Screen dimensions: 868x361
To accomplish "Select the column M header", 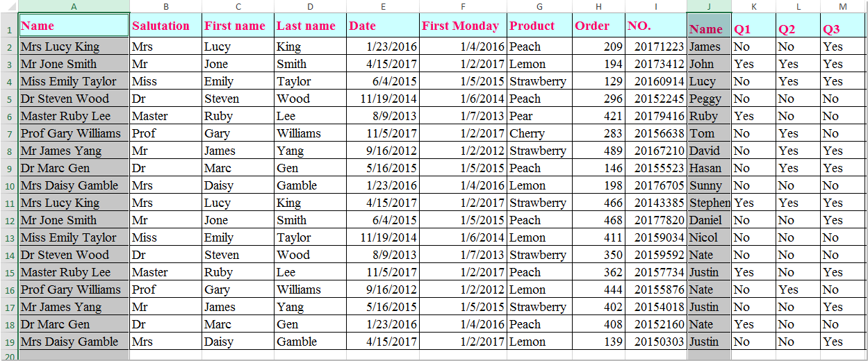I will click(842, 6).
